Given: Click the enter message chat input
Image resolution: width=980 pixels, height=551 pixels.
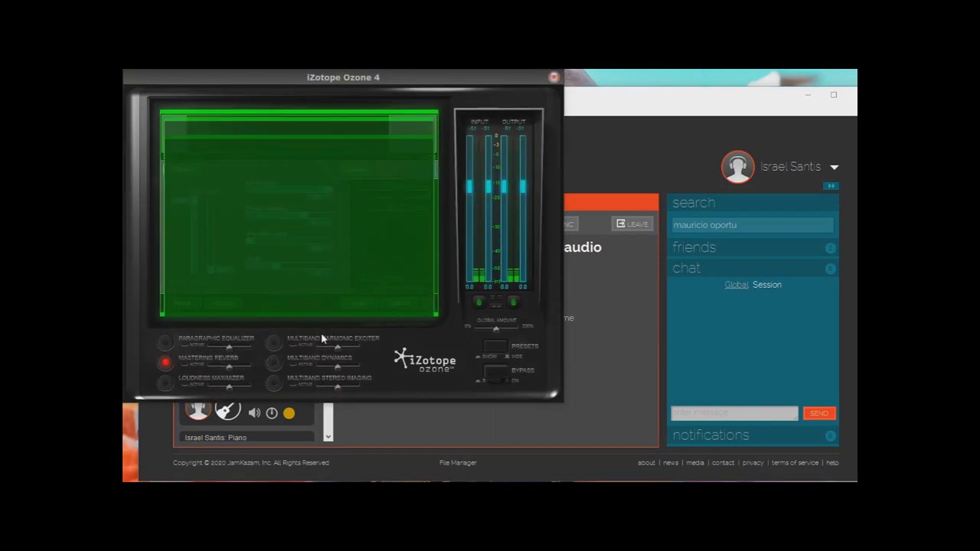Looking at the screenshot, I should coord(734,413).
